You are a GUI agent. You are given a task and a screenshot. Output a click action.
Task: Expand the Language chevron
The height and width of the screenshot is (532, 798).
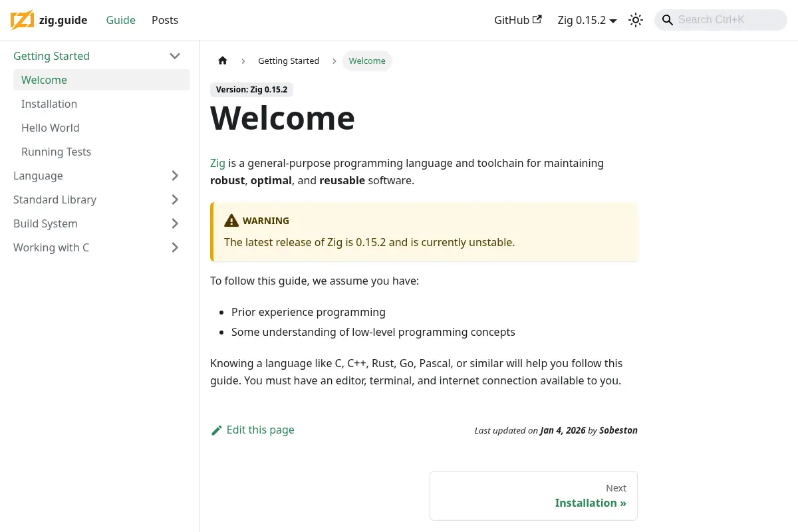click(175, 176)
